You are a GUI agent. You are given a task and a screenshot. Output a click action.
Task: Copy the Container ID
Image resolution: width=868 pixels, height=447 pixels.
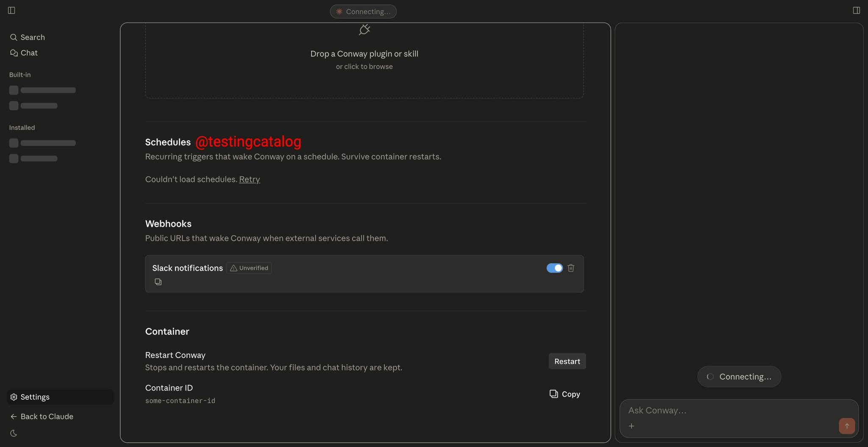(x=565, y=394)
